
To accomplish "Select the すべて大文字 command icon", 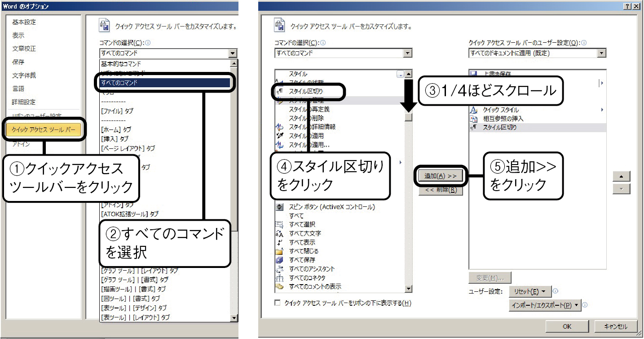I will (279, 233).
